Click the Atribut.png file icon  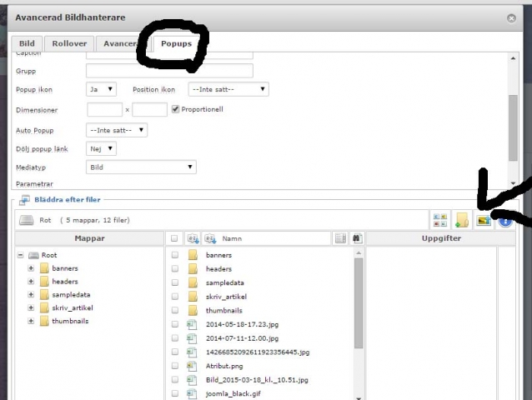pos(191,365)
